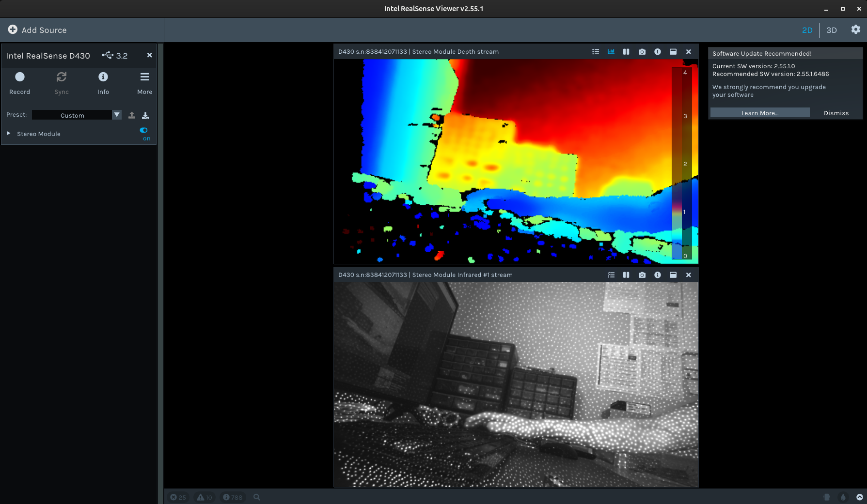Screen dimensions: 867x504
Task: Open Depth stream metadata list icon
Action: 596,52
